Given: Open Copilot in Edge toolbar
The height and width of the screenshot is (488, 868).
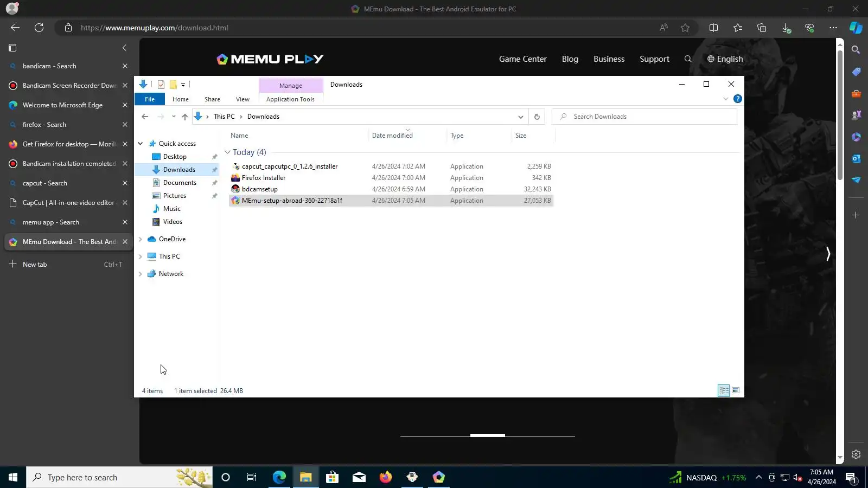Looking at the screenshot, I should [856, 28].
